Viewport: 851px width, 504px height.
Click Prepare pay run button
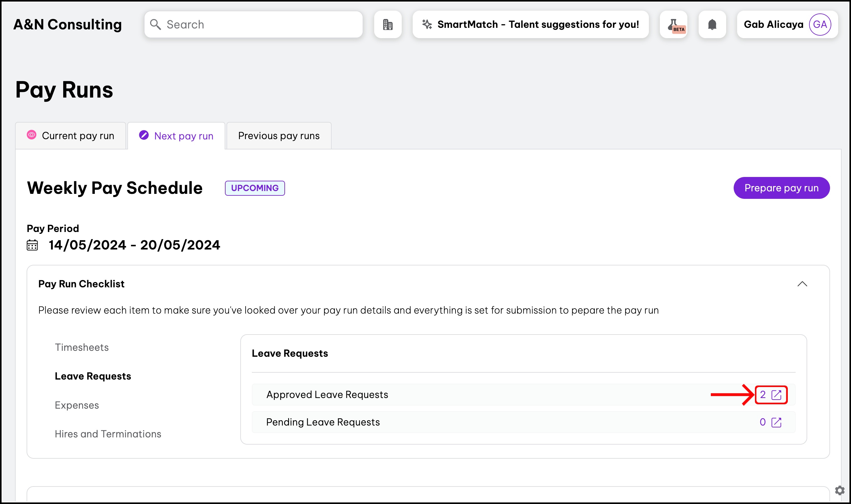tap(781, 188)
